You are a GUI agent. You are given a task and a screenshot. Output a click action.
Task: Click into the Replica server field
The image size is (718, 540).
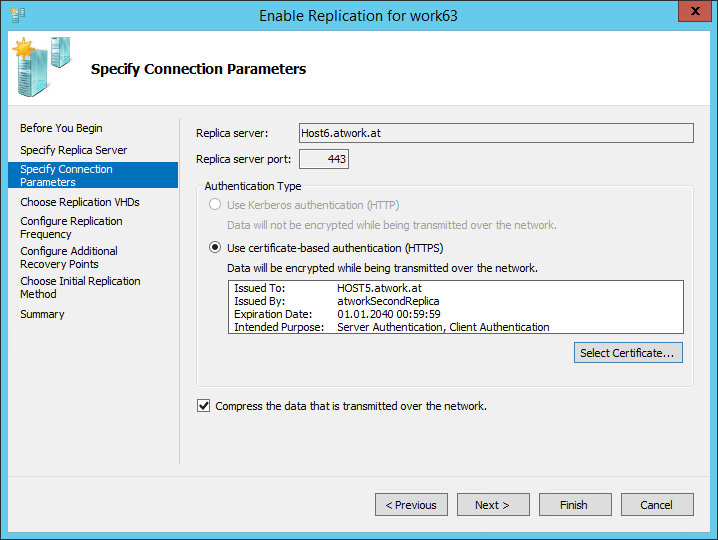point(496,133)
